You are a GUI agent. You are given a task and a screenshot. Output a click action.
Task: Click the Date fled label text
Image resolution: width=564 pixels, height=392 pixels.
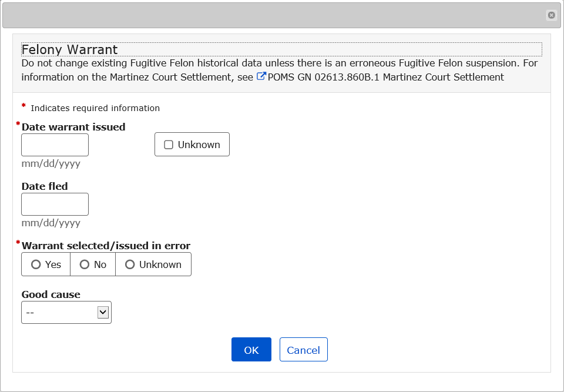pyautogui.click(x=45, y=186)
